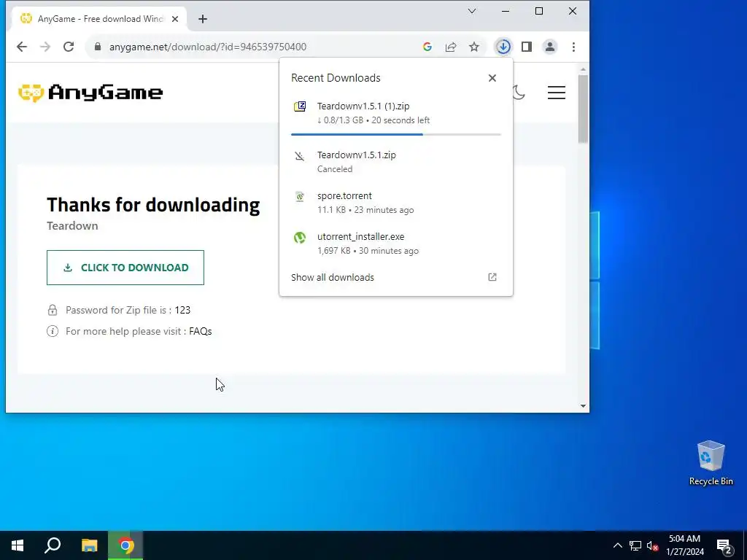Toggle dark mode with moon icon
The image size is (747, 560).
click(x=519, y=93)
